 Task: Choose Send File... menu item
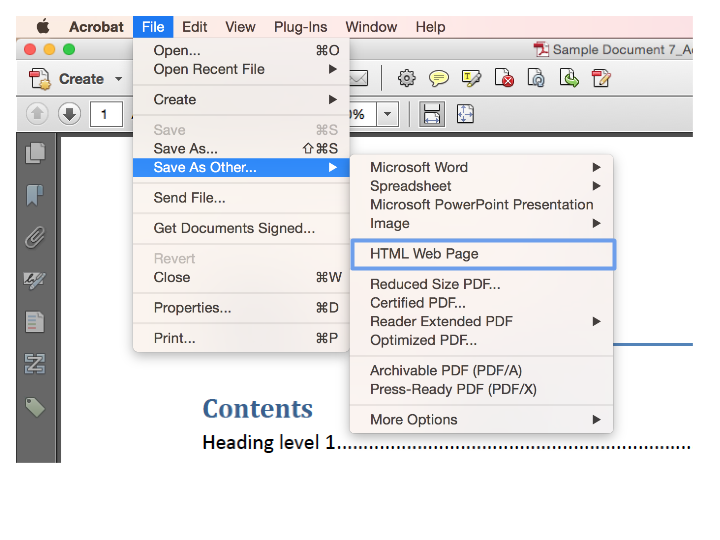(x=241, y=197)
